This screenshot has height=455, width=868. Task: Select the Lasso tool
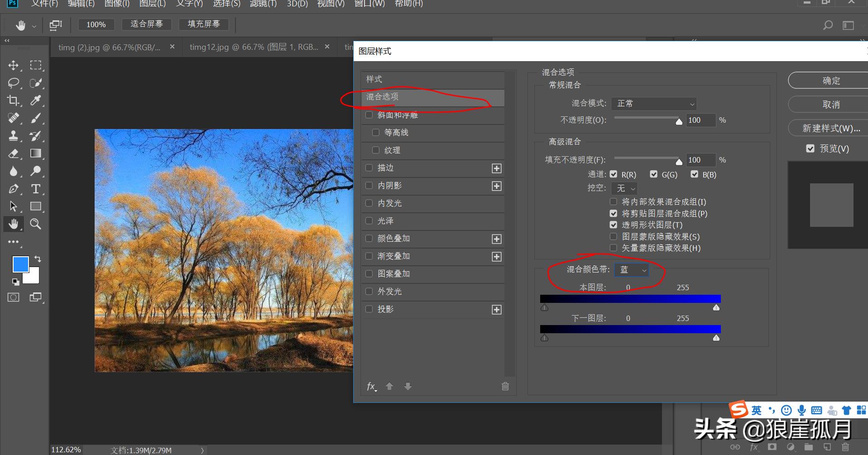pyautogui.click(x=14, y=83)
